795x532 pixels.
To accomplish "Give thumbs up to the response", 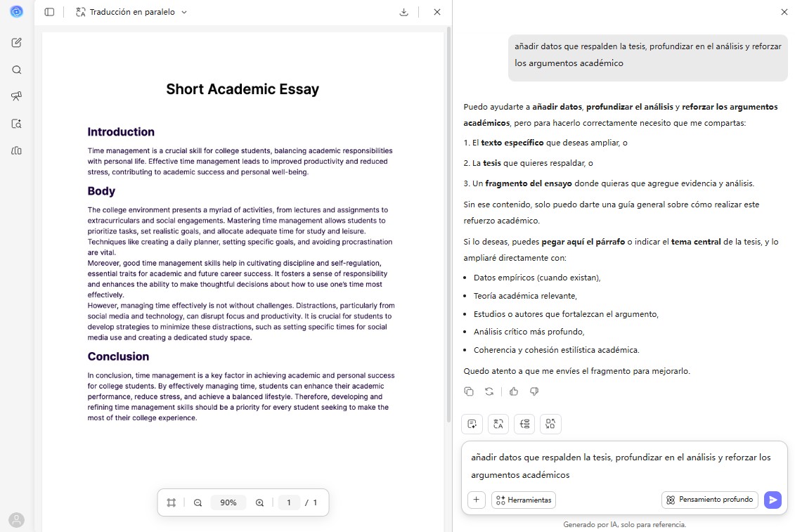I will 514,391.
